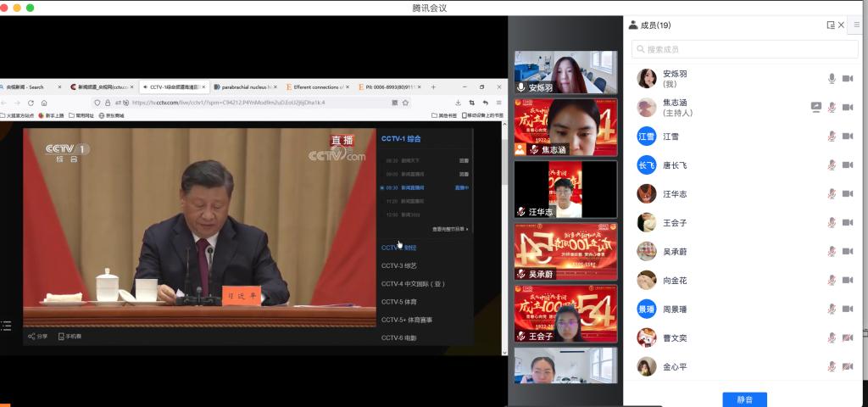Screen dimensions: 868x407
Task: Open the browser downloads icon
Action: 459,103
